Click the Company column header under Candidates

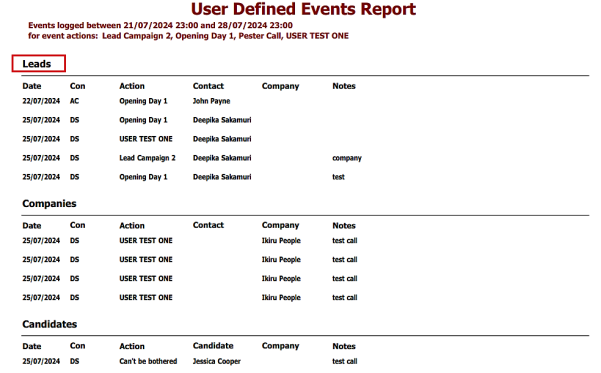tap(280, 346)
